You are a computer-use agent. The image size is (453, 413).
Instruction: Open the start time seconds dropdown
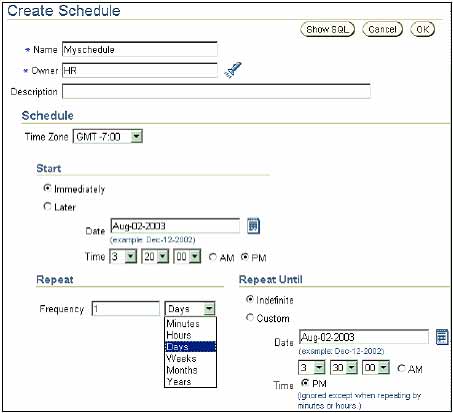[x=187, y=257]
